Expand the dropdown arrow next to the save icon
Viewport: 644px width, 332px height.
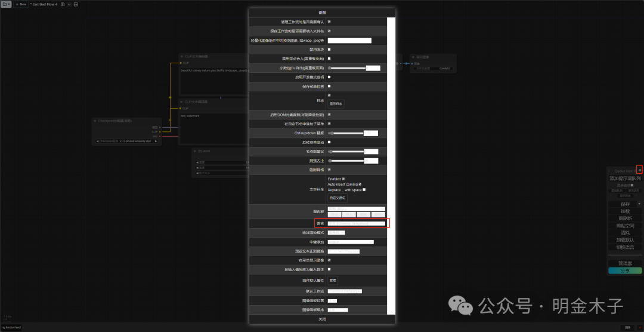click(x=69, y=4)
